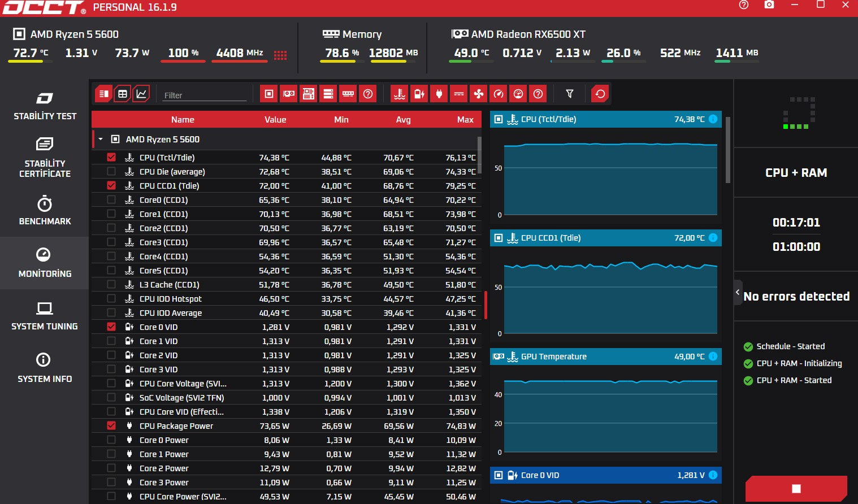The height and width of the screenshot is (504, 858).
Task: Switch to table-only monitoring view
Action: 122,94
